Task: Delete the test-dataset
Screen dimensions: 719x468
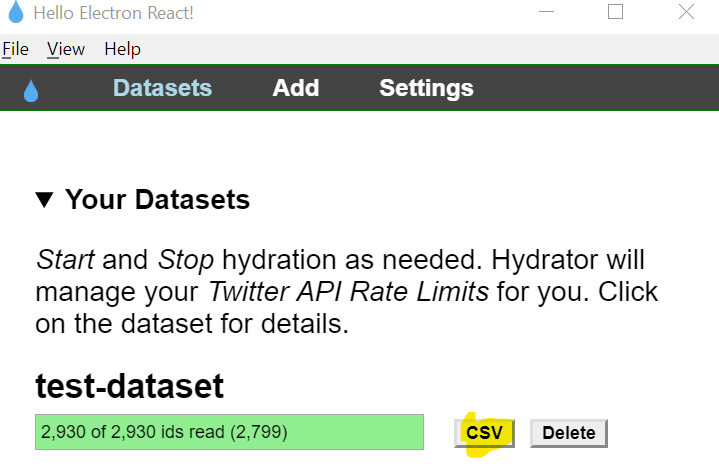Action: pos(568,433)
